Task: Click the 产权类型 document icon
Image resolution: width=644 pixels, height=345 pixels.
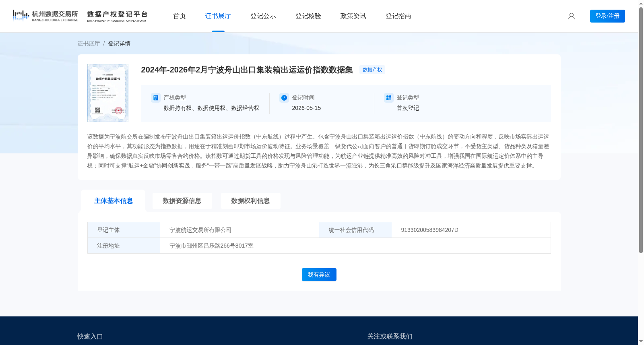Action: 155,97
